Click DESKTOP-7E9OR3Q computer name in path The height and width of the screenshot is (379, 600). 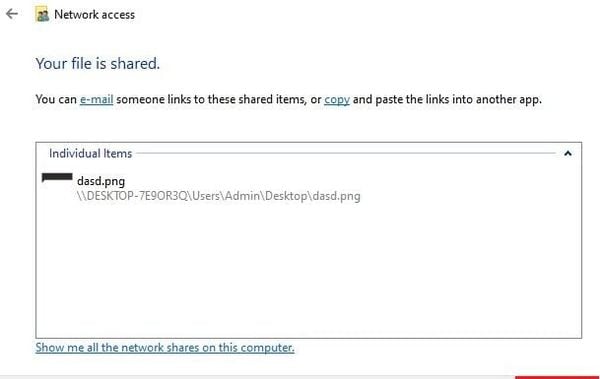coord(137,196)
